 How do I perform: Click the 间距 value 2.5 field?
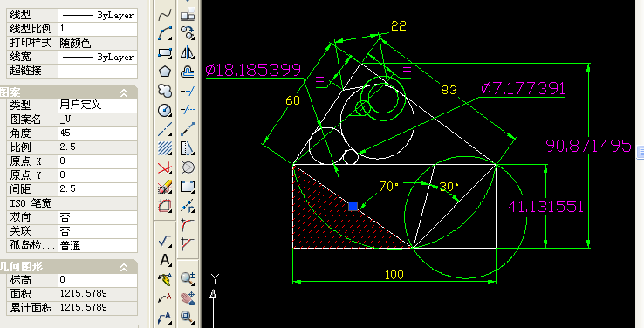pyautogui.click(x=98, y=189)
